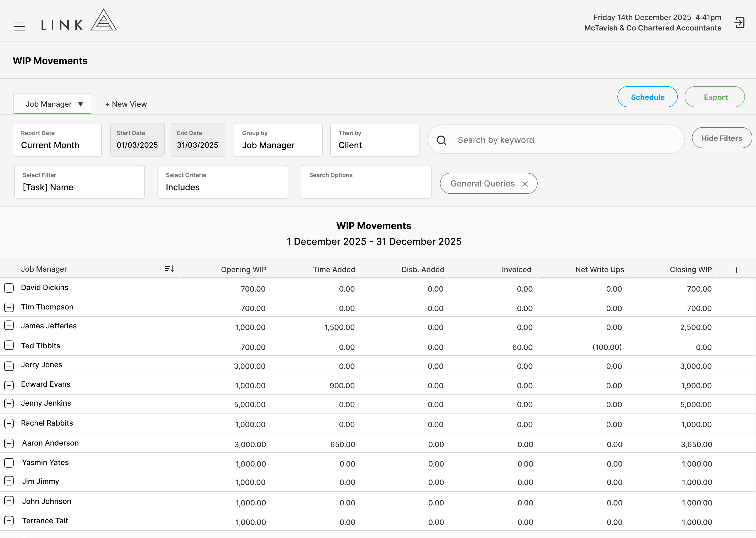Select the Job Manager view tab
The height and width of the screenshot is (538, 756).
(52, 104)
